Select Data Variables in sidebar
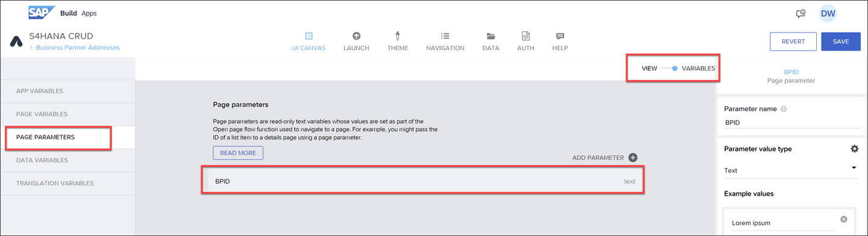The height and width of the screenshot is (236, 868). [x=68, y=160]
